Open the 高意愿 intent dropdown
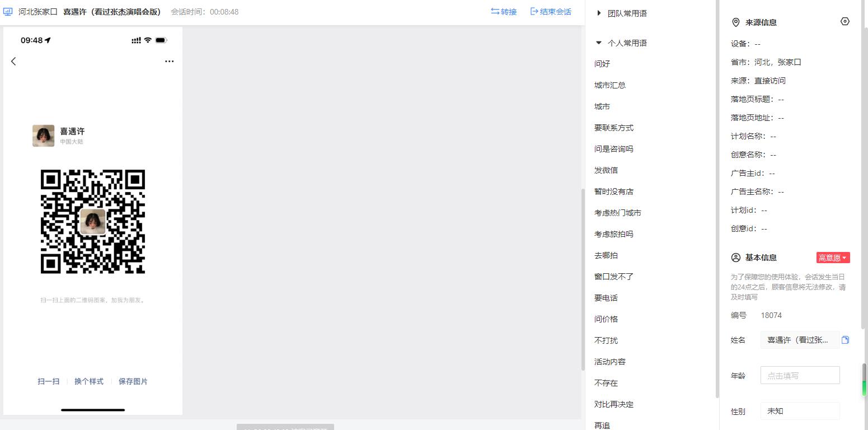Image resolution: width=868 pixels, height=430 pixels. 833,258
